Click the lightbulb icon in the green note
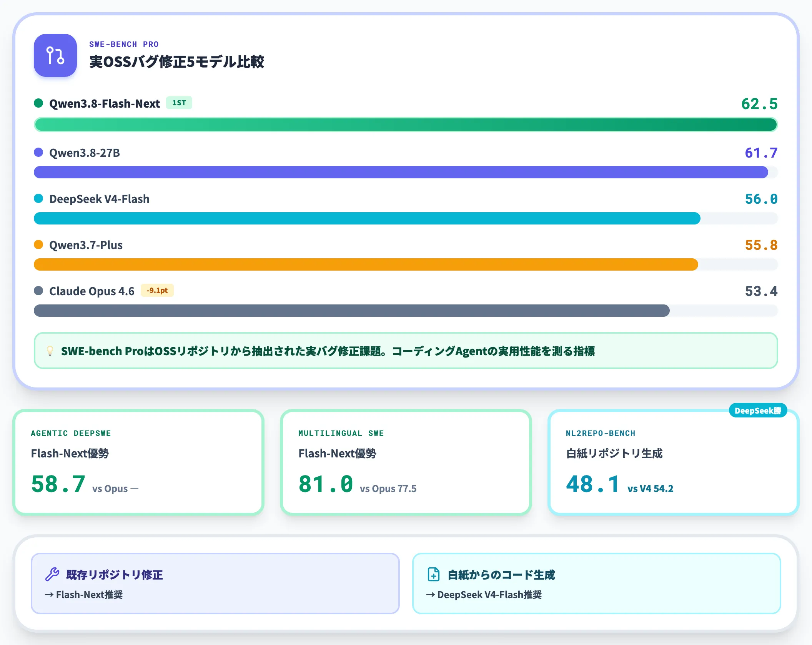The height and width of the screenshot is (645, 812). (x=50, y=351)
